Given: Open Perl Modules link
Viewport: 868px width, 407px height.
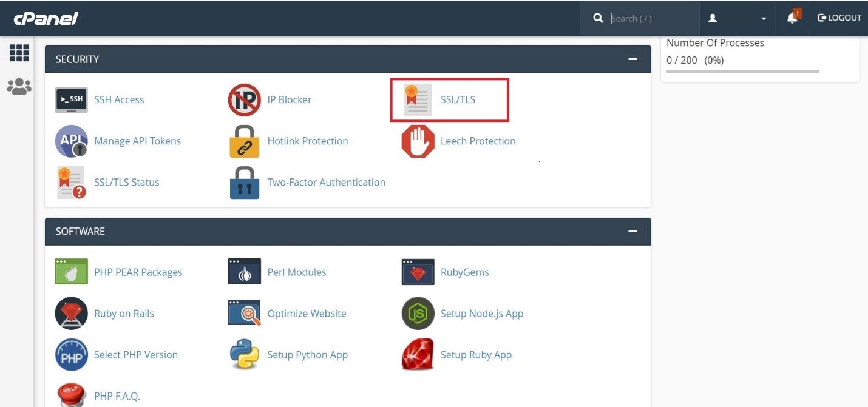Looking at the screenshot, I should tap(297, 272).
